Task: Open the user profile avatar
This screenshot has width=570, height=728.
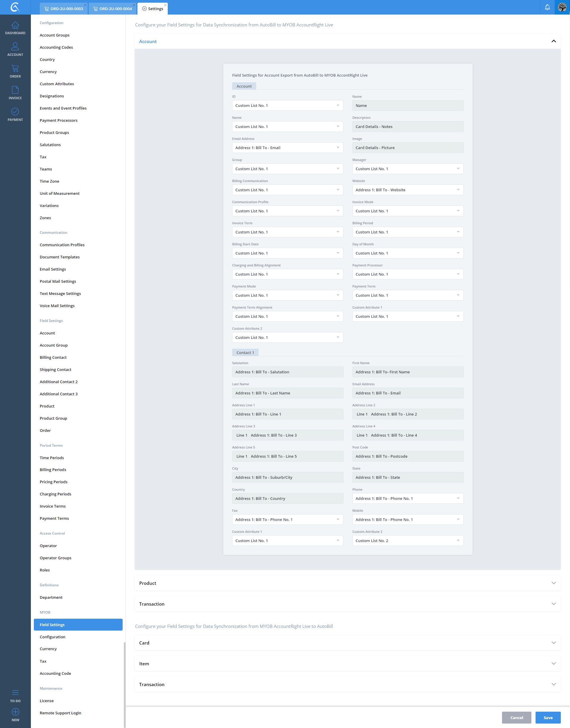Action: (x=562, y=7)
